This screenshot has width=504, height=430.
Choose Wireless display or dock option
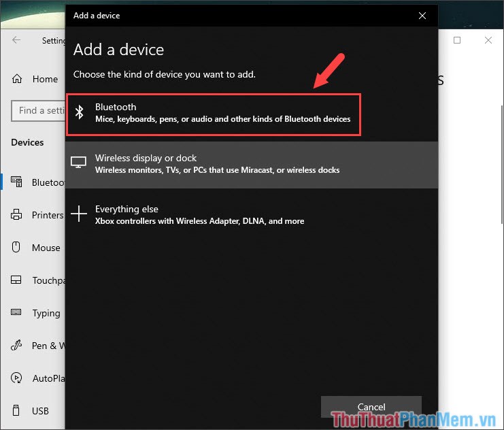point(252,165)
